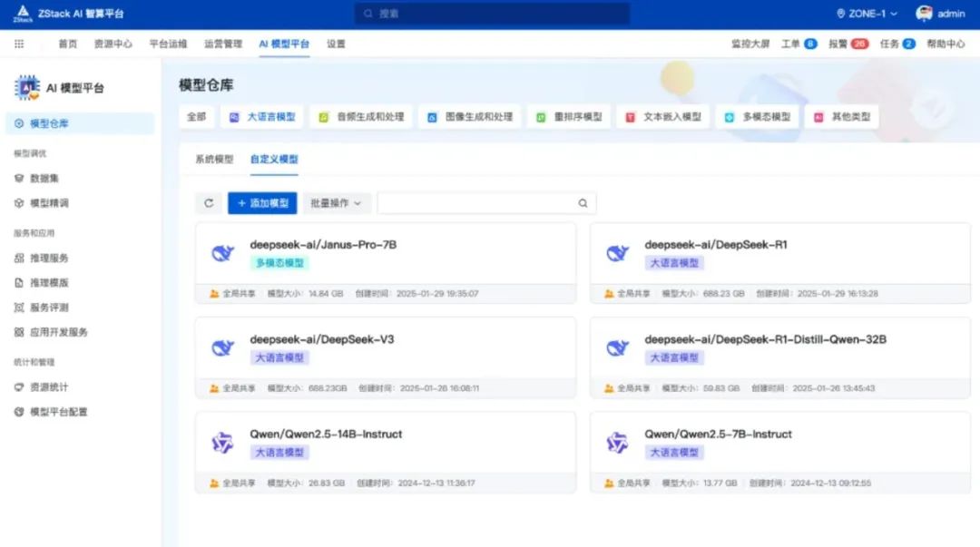
Task: Open the admin account menu
Action: [951, 14]
